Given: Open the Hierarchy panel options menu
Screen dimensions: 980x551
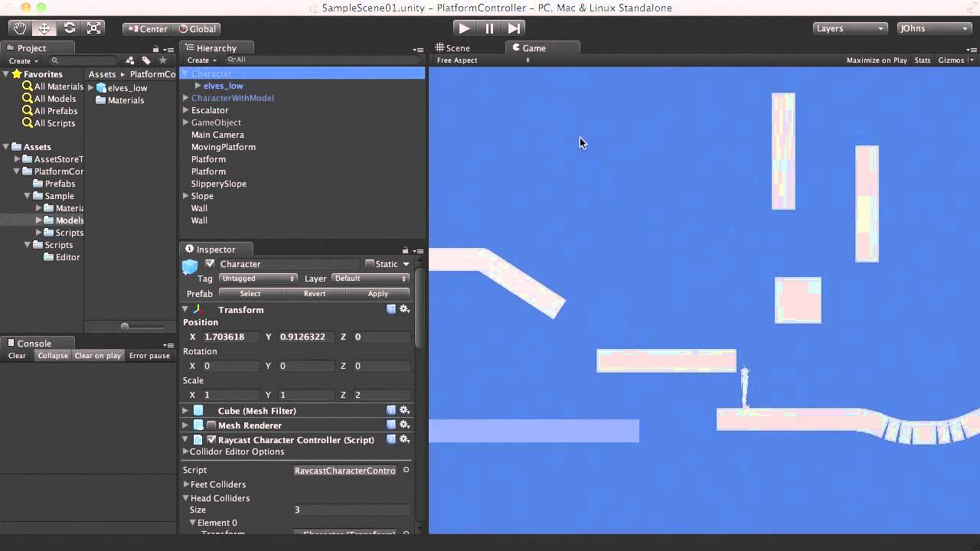Looking at the screenshot, I should point(418,49).
